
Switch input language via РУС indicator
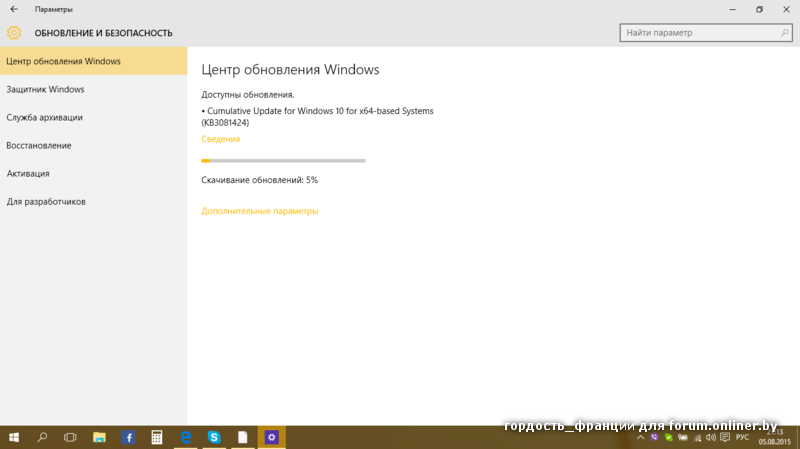pyautogui.click(x=742, y=437)
